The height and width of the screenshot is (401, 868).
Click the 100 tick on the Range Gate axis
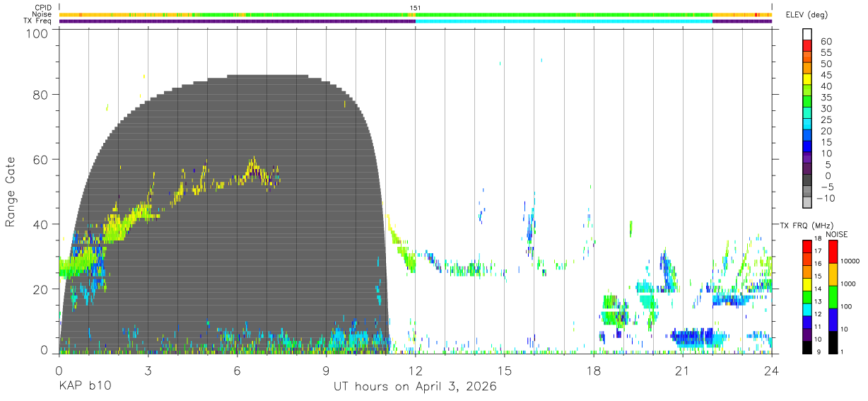(x=38, y=33)
